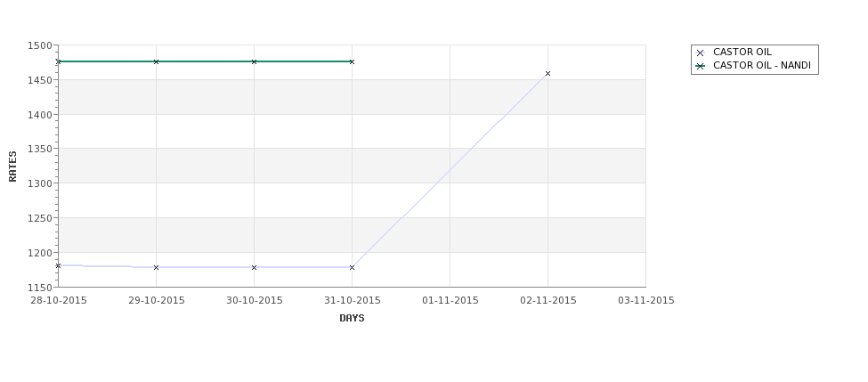The width and height of the screenshot is (868, 382).
Task: Click the 03-11-2015 axis label
Action: coord(646,301)
